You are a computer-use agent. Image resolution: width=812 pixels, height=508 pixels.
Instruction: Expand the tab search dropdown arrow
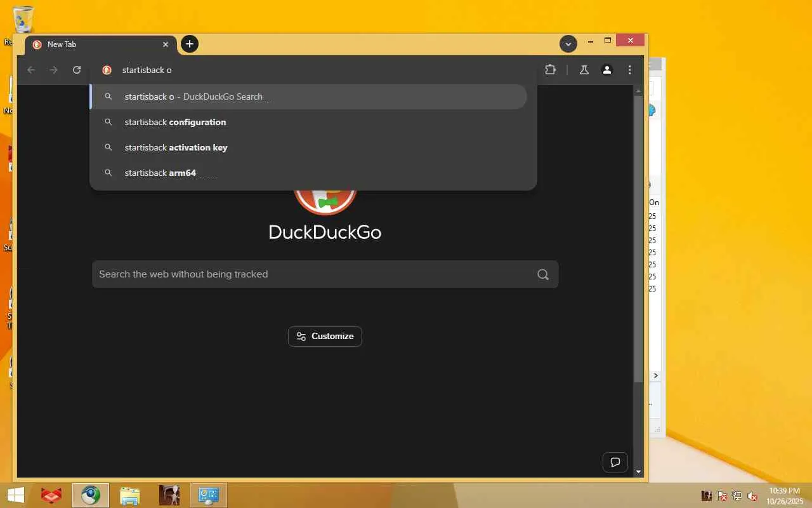click(568, 44)
